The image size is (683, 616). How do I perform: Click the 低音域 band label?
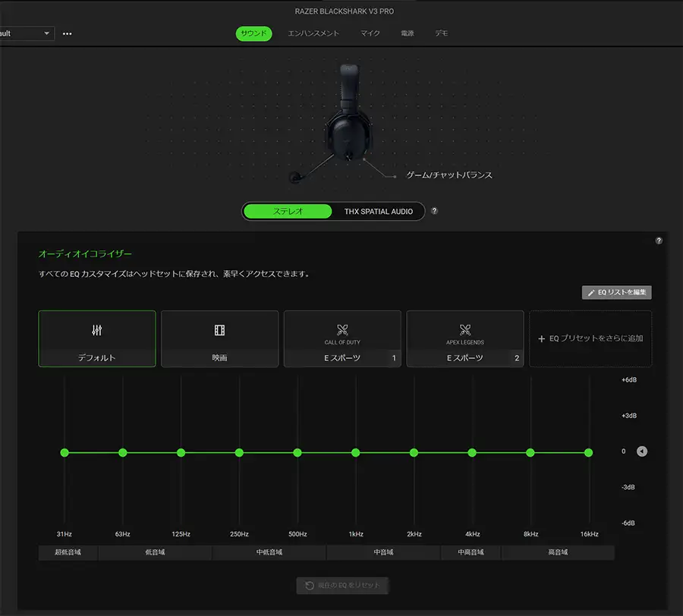[x=155, y=552]
